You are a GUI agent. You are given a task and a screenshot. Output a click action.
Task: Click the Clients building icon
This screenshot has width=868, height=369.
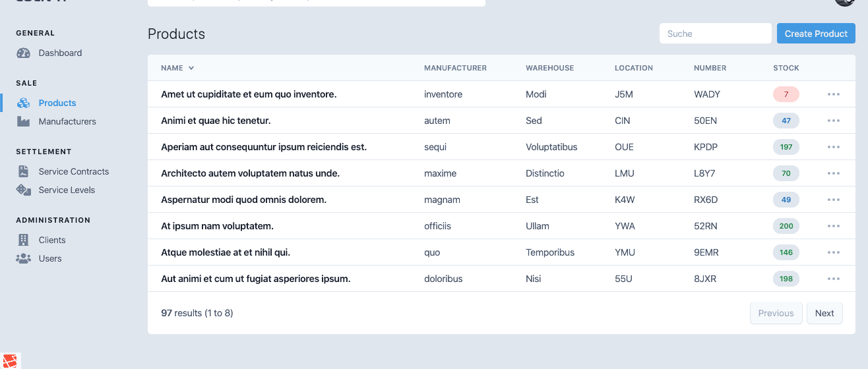(23, 241)
